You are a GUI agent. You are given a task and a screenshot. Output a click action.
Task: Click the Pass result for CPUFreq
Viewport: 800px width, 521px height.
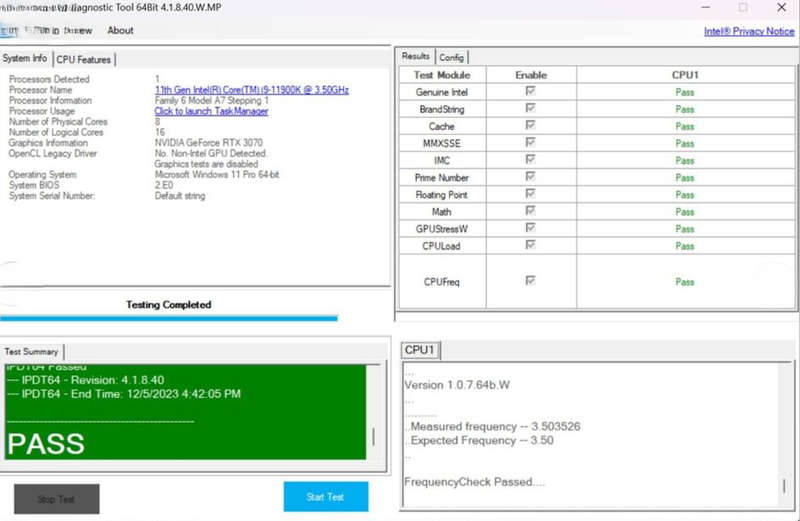click(x=685, y=282)
